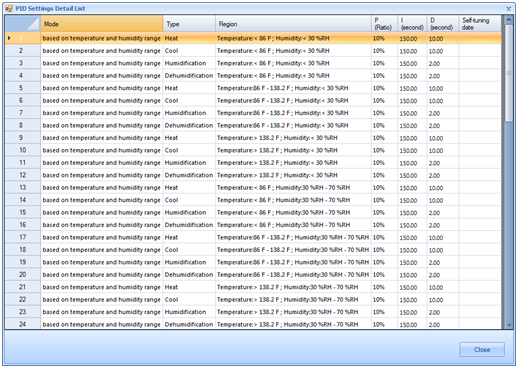Close dialog with the title bar X
This screenshot has width=518, height=368.
509,9
